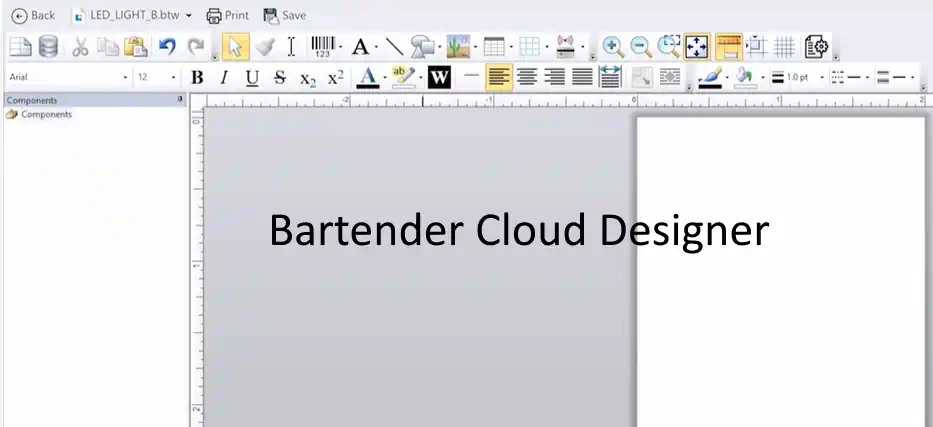Expand the barcode type dropdown arrow
Viewport: 933px width, 427px height.
pos(340,47)
